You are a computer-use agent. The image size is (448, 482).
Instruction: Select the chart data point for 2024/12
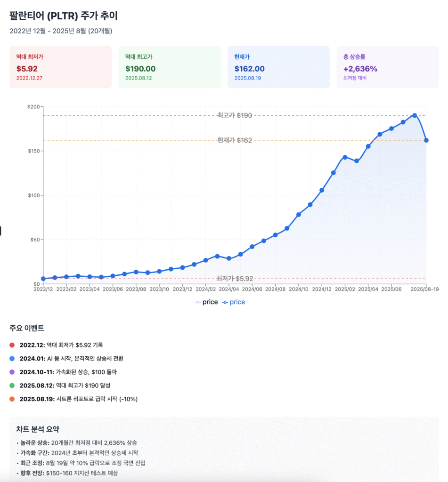[x=322, y=190]
